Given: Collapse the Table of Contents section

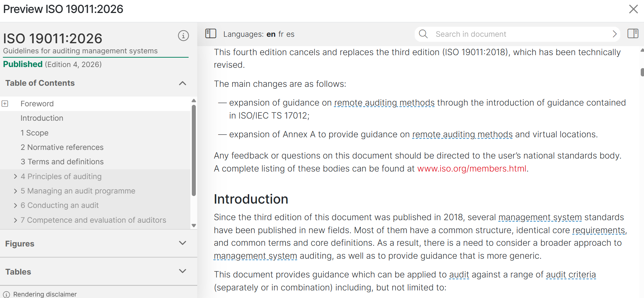Looking at the screenshot, I should click(x=182, y=83).
